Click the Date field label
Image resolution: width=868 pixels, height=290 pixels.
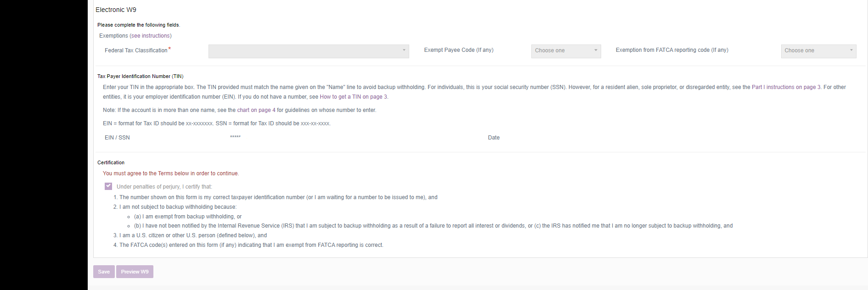tap(494, 138)
